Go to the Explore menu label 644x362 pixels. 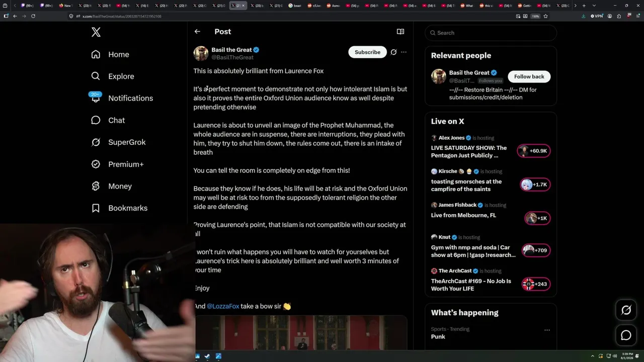(x=121, y=76)
